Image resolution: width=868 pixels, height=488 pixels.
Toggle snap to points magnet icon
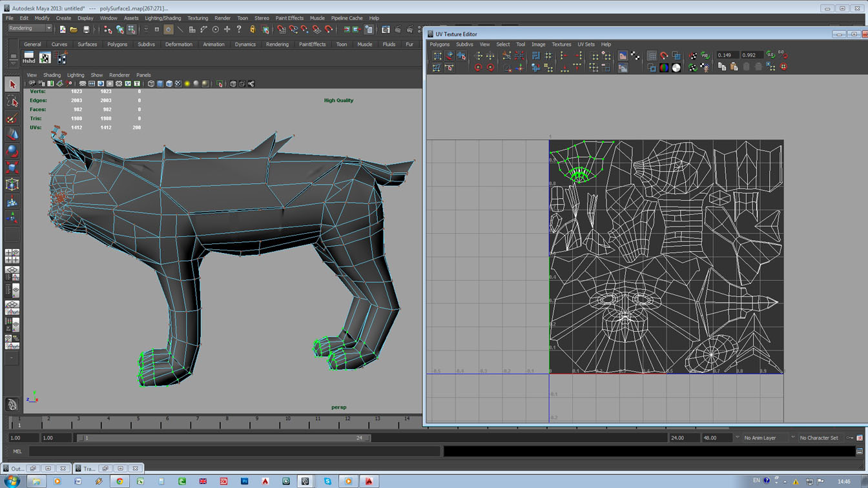(x=304, y=29)
